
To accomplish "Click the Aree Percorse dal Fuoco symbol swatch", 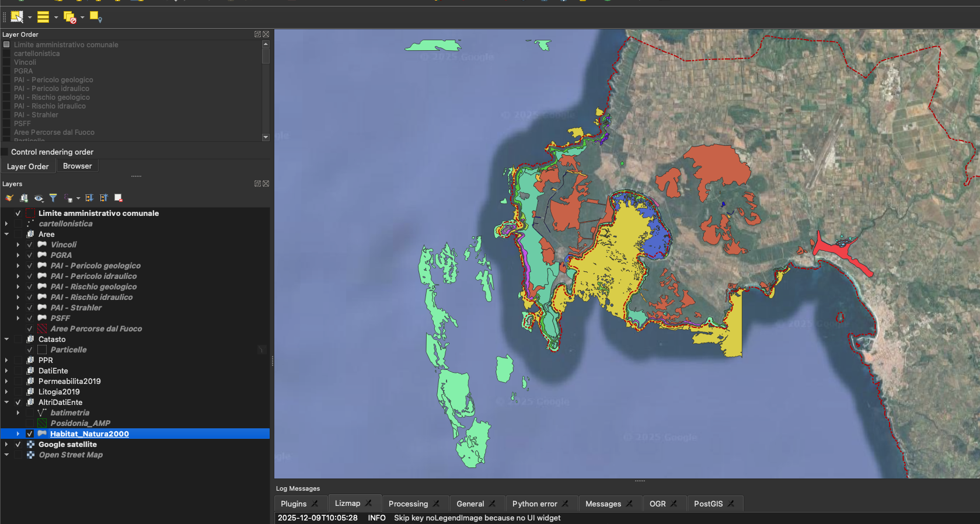I will [42, 329].
